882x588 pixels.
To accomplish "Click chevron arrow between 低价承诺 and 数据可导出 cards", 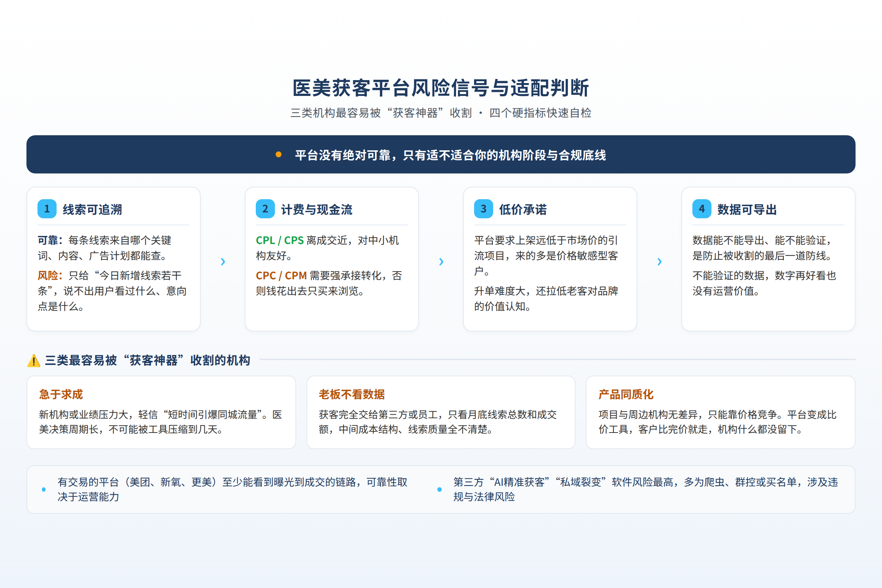I will pos(659,261).
